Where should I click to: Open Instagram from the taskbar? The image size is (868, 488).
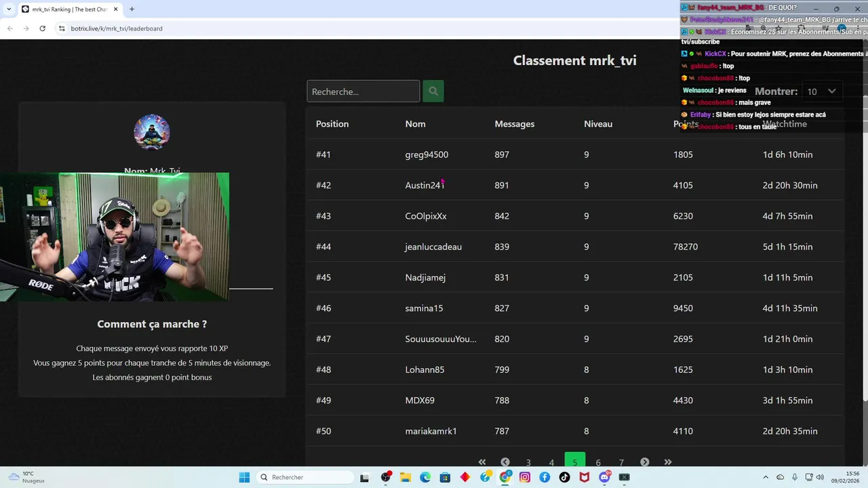coord(525,477)
